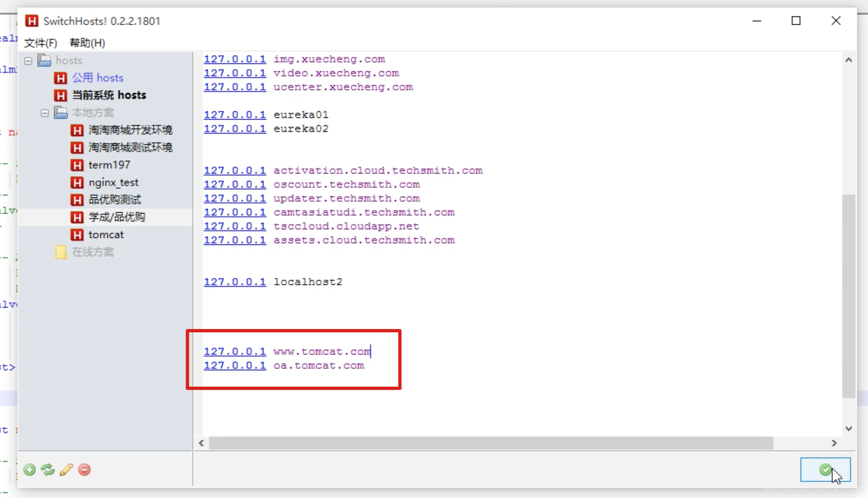Click 127.0.0.1 link before eureka01
Image resolution: width=868 pixels, height=498 pixels.
(x=235, y=115)
